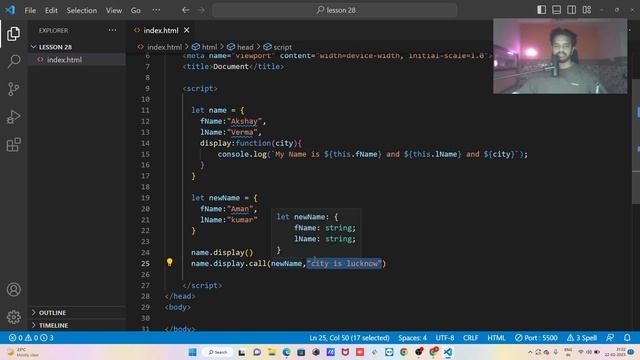The height and width of the screenshot is (360, 640).
Task: Open Microsoft Edge from taskbar
Action: 287,352
